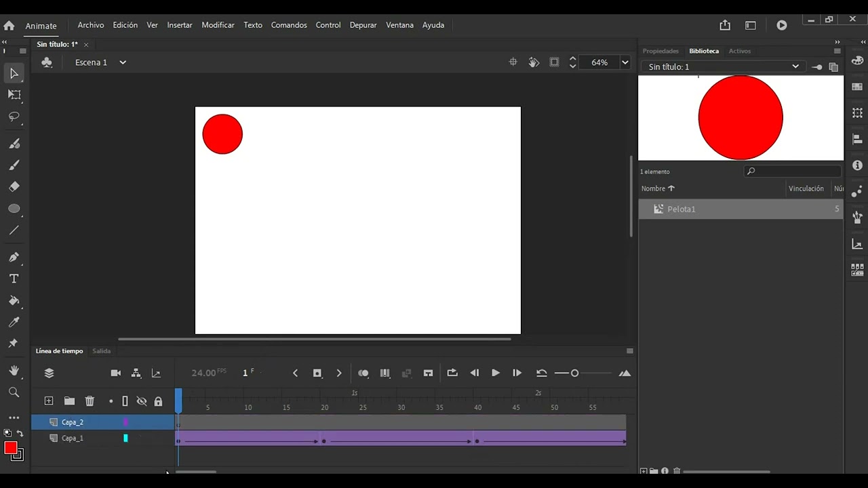This screenshot has width=868, height=488.
Task: Select the Lasso tool
Action: point(14,117)
